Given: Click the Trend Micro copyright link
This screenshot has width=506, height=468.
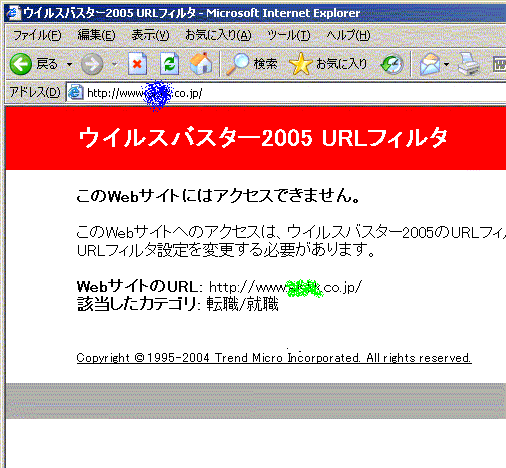Looking at the screenshot, I should tap(274, 358).
